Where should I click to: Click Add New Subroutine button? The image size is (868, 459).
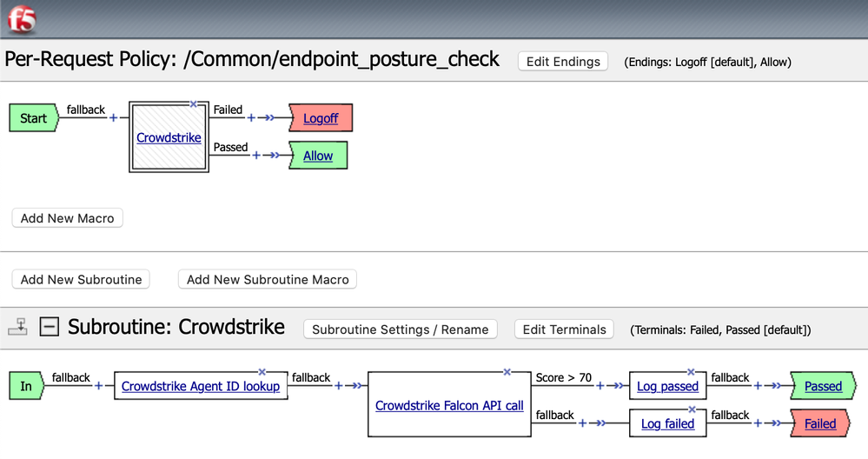[x=81, y=280]
